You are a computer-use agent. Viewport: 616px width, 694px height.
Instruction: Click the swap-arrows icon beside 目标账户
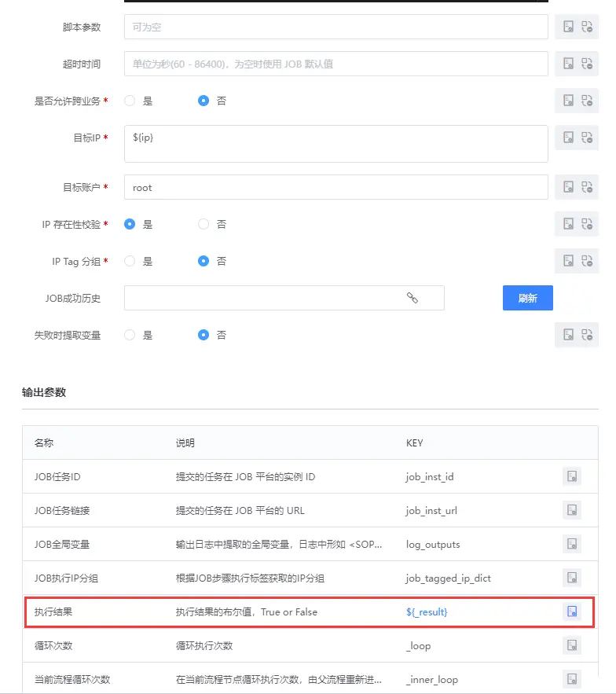(x=587, y=187)
